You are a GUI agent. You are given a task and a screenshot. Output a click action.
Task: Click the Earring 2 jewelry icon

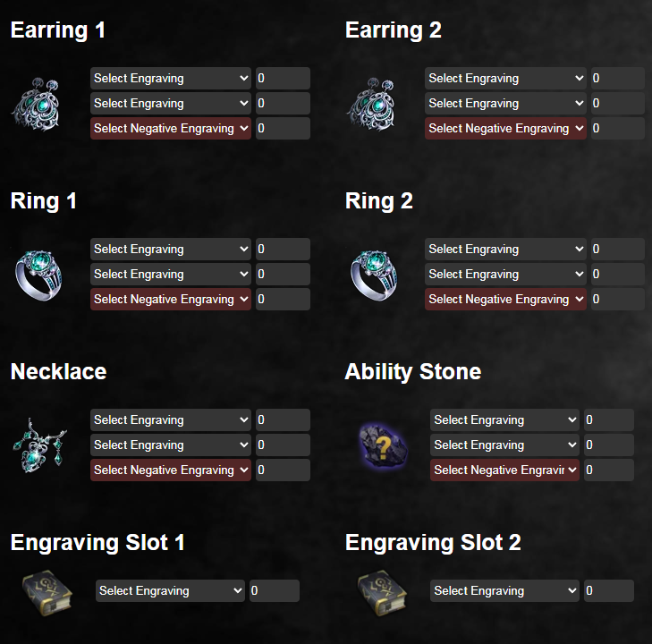pos(371,104)
